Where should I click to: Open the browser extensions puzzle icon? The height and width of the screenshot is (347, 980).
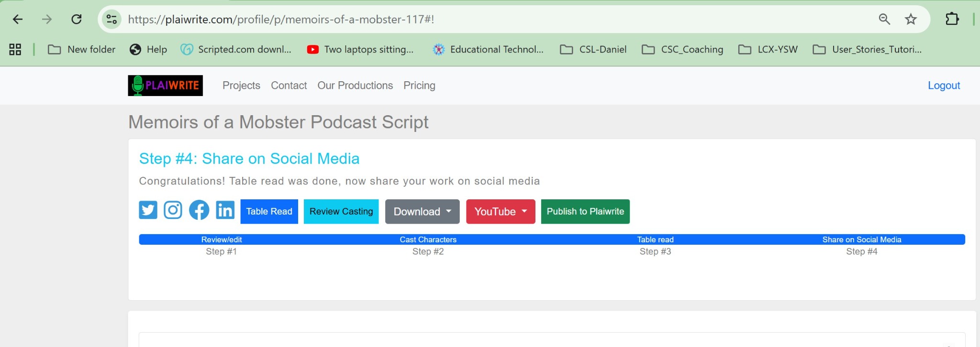tap(952, 19)
